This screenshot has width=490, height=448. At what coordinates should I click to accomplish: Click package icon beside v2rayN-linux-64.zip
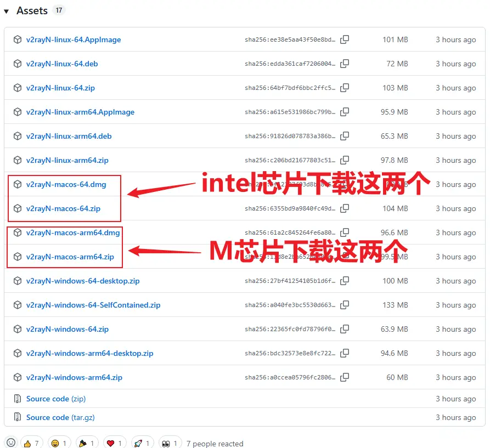tap(18, 88)
